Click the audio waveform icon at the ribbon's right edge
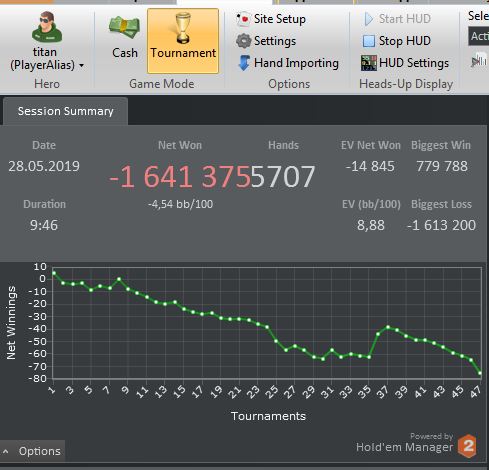This screenshot has width=489, height=470. pos(479,61)
